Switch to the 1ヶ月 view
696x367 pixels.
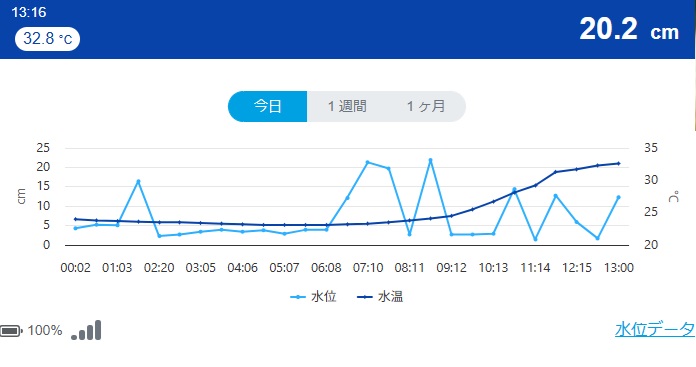426,107
